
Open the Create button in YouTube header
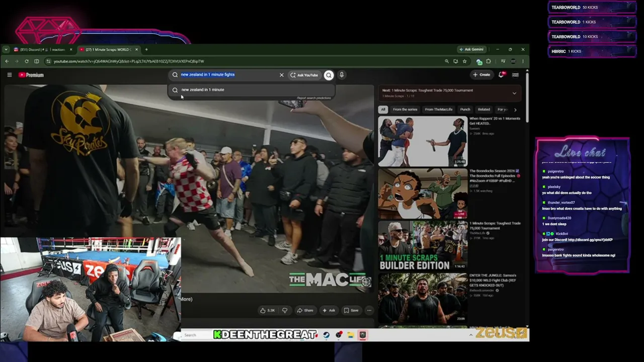click(481, 74)
